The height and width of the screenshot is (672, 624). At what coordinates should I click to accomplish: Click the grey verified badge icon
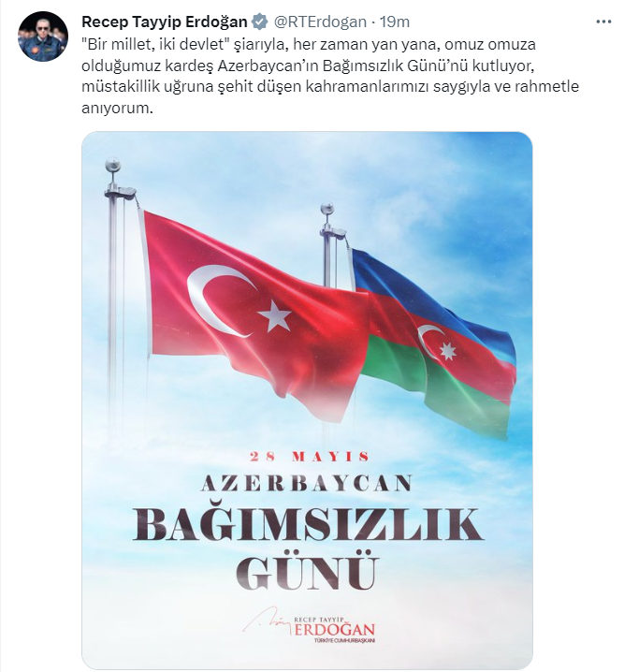click(259, 22)
